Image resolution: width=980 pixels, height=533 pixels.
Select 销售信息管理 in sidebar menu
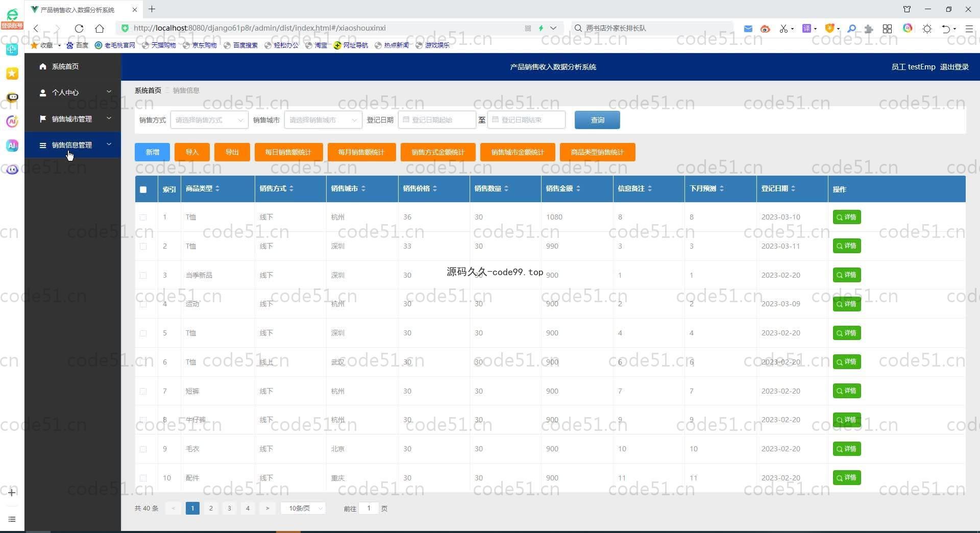click(x=72, y=145)
